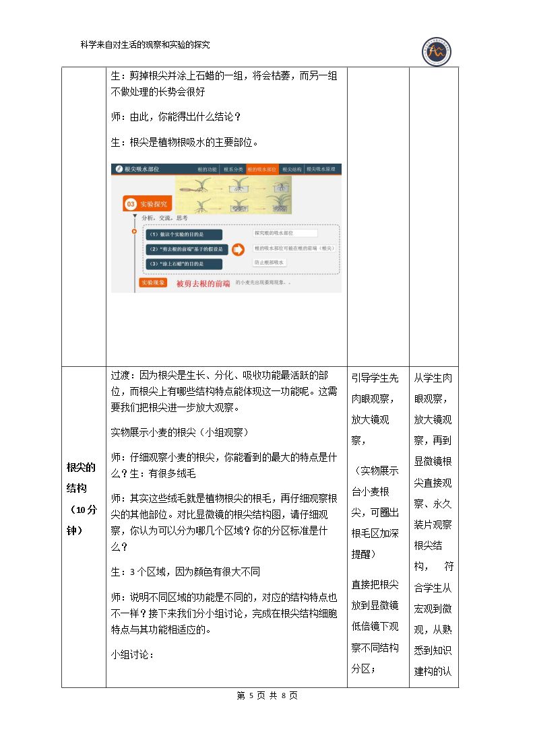Image resolution: width=535 pixels, height=756 pixels.
Task: Click the orange right-arrow circle icon
Action: (238, 249)
